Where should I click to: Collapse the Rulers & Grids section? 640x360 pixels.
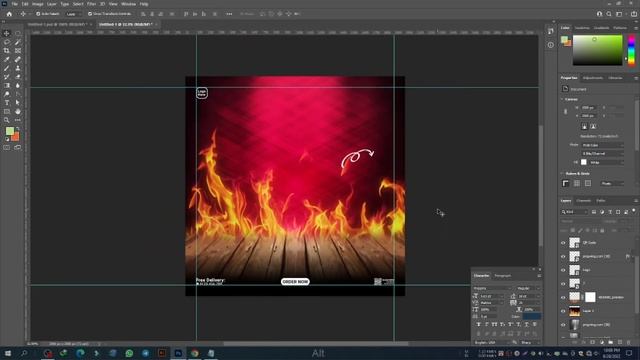562,173
